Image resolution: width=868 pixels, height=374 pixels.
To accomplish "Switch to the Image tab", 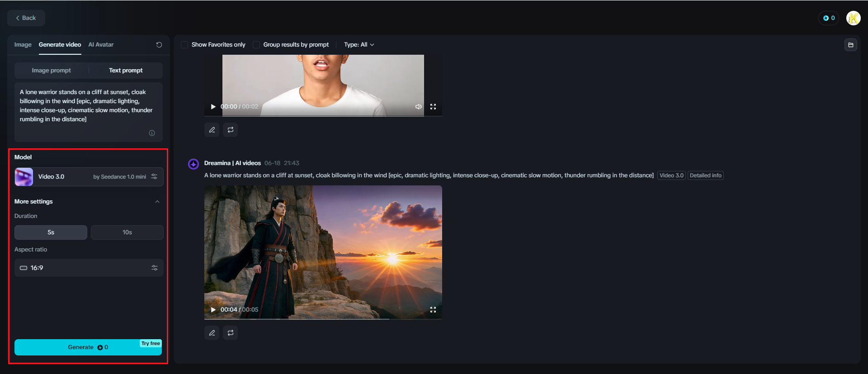I will coord(23,45).
